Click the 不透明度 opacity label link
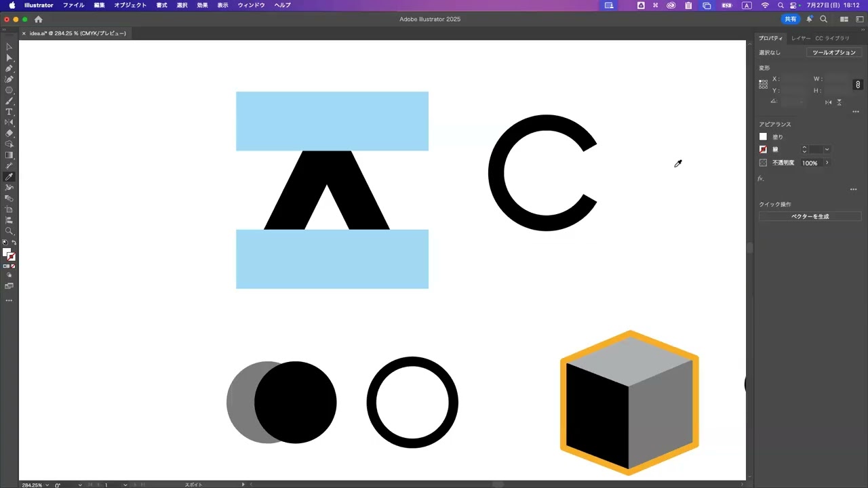 pos(783,163)
